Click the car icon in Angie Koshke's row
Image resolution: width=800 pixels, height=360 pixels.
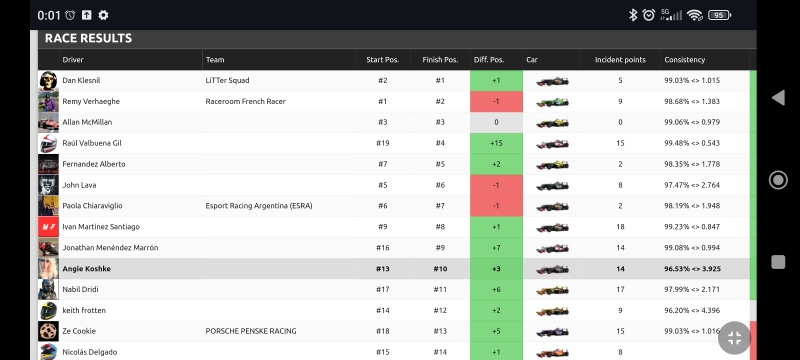click(552, 269)
